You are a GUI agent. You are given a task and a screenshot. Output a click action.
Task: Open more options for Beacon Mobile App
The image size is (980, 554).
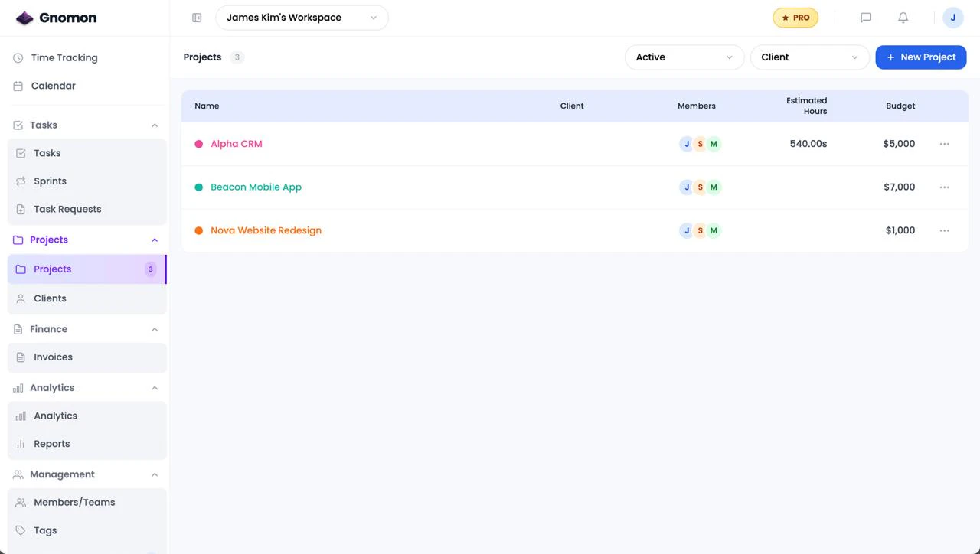pos(945,187)
